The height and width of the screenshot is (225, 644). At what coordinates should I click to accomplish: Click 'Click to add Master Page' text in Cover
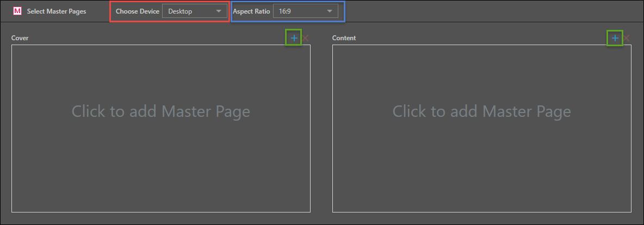click(x=160, y=111)
